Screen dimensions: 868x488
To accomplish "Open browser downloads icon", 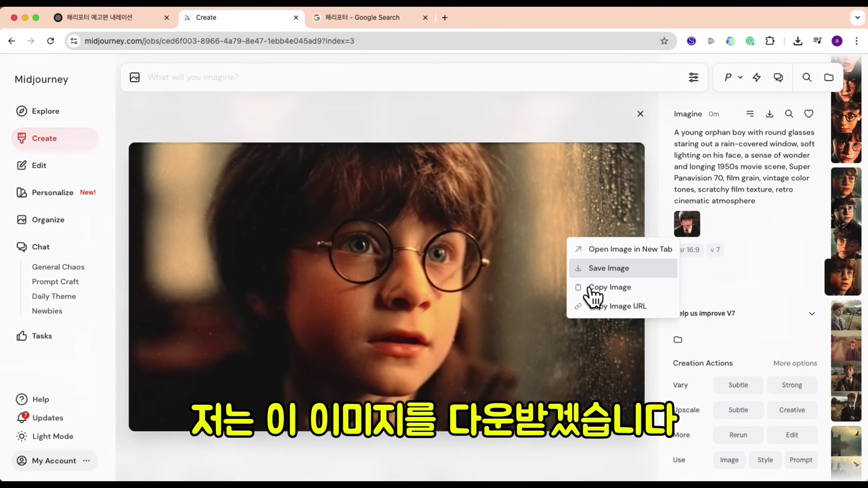I will click(798, 41).
